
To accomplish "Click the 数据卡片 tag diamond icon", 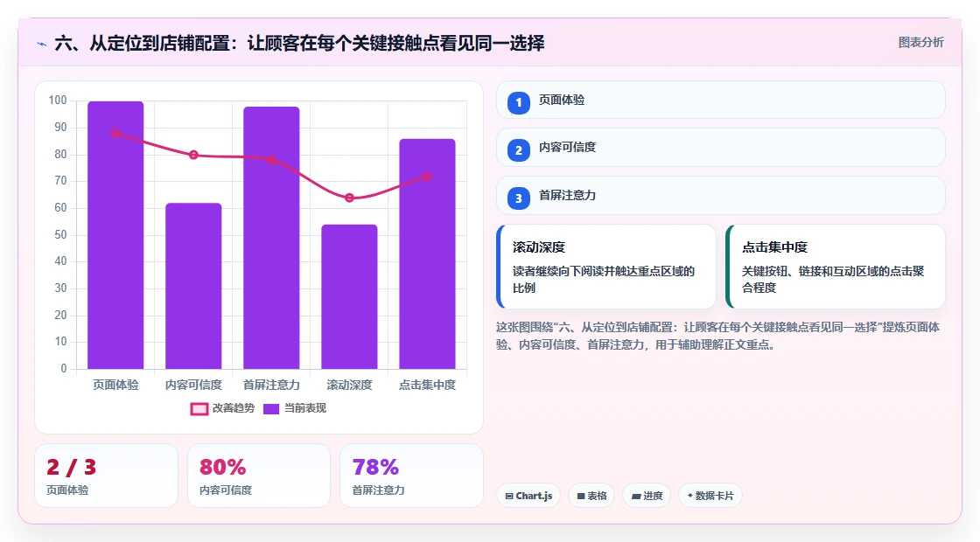I will (690, 495).
